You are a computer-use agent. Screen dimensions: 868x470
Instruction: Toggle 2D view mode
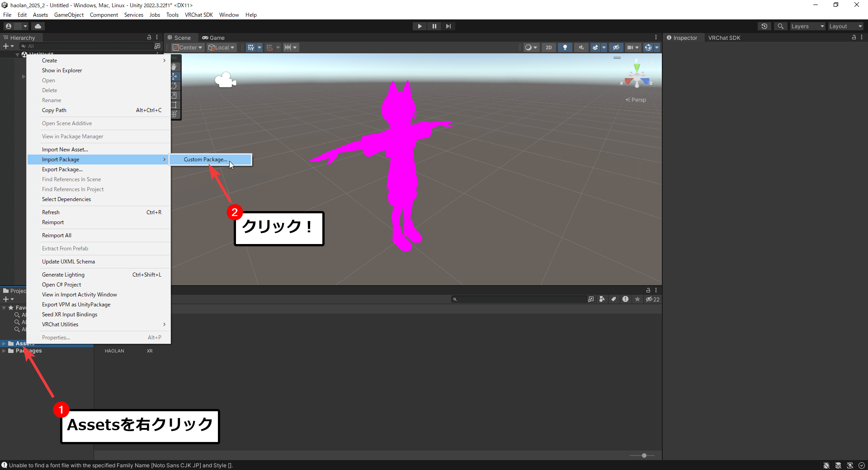tap(548, 47)
